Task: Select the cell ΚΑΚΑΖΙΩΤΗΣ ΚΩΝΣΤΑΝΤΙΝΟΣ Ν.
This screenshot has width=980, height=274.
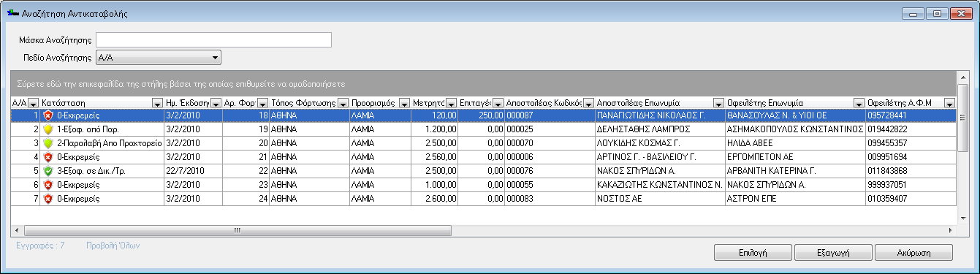Action: point(660,185)
